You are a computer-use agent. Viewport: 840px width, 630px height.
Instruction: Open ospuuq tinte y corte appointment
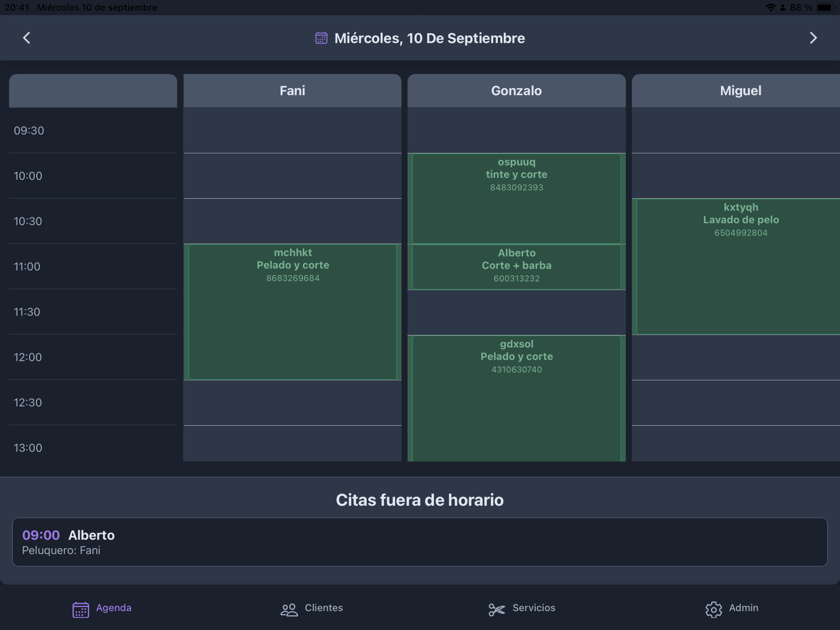tap(517, 198)
